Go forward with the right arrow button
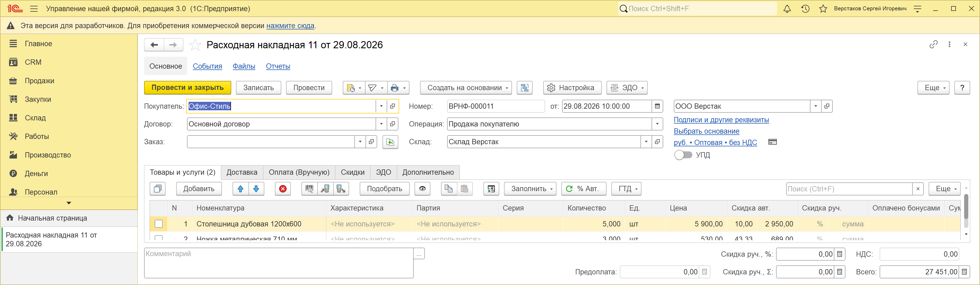The image size is (980, 285). [x=173, y=45]
